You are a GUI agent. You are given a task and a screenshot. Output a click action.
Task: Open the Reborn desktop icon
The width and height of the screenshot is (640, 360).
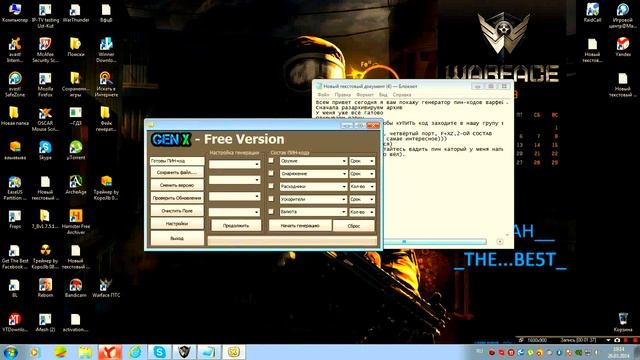coord(45,288)
